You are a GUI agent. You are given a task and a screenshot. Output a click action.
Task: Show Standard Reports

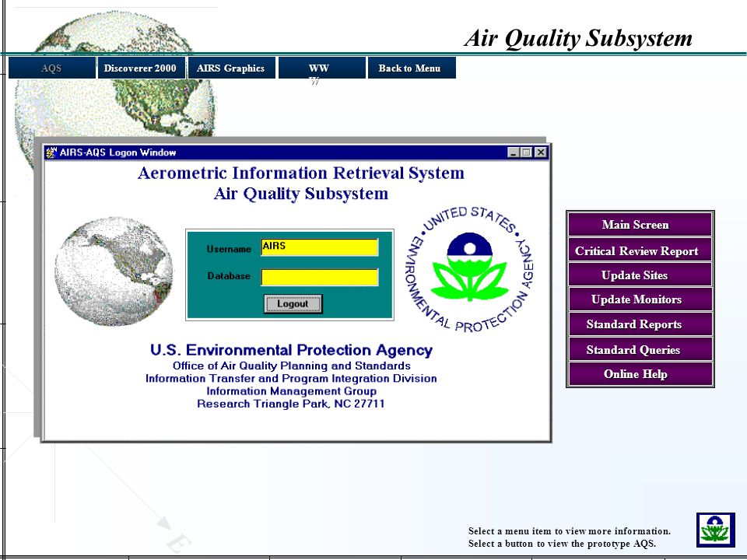click(x=640, y=324)
